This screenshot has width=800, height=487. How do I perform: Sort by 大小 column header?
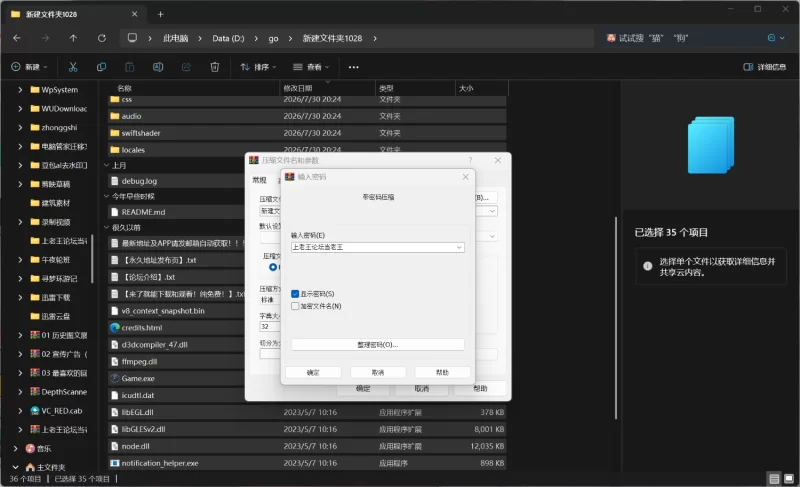(x=481, y=88)
